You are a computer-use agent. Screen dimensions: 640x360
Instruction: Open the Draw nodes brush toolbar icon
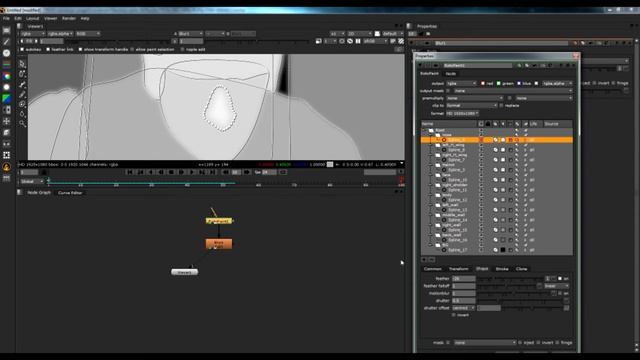[6, 42]
